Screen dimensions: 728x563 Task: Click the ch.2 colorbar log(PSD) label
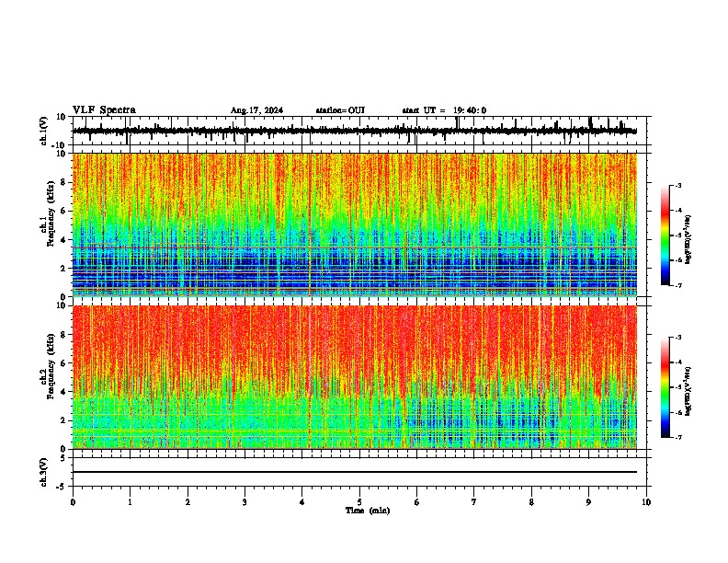coord(688,391)
